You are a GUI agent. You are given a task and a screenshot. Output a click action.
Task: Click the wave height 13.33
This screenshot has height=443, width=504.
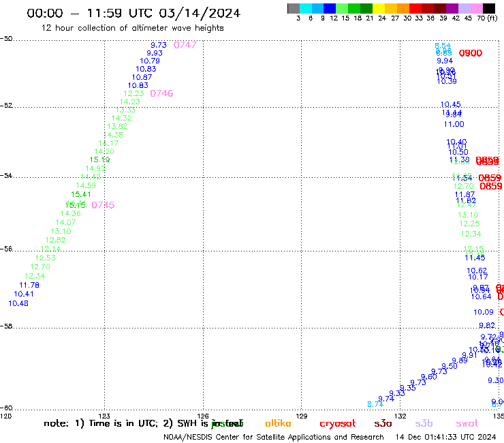tap(125, 110)
